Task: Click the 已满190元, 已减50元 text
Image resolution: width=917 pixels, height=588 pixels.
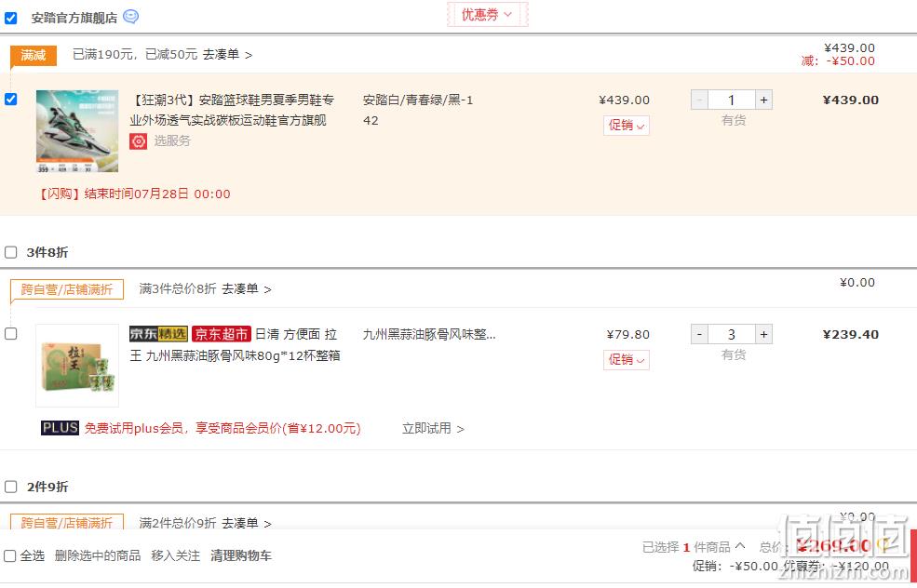Action: (135, 55)
